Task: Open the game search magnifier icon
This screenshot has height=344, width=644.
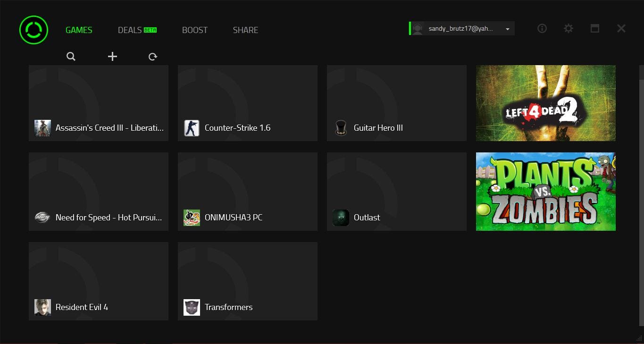Action: 71,57
